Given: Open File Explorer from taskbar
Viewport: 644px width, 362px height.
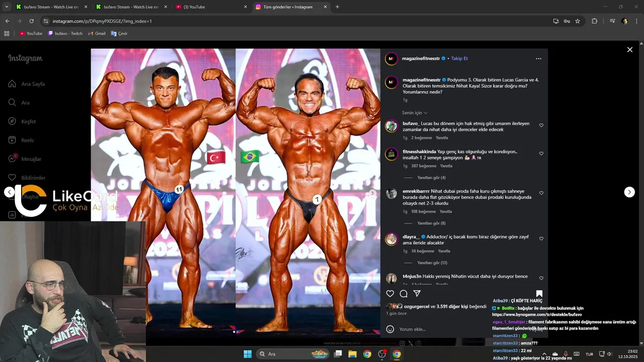Looking at the screenshot, I should click(x=352, y=354).
